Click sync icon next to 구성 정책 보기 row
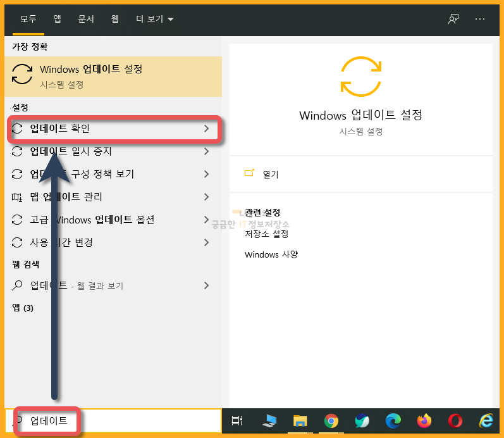 click(x=17, y=174)
